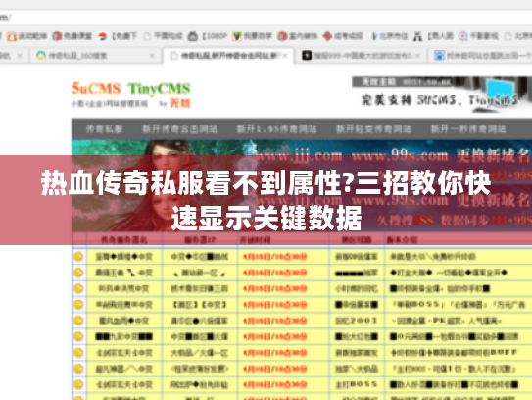Click the 大极品/大爆一区 table cell

200,353
